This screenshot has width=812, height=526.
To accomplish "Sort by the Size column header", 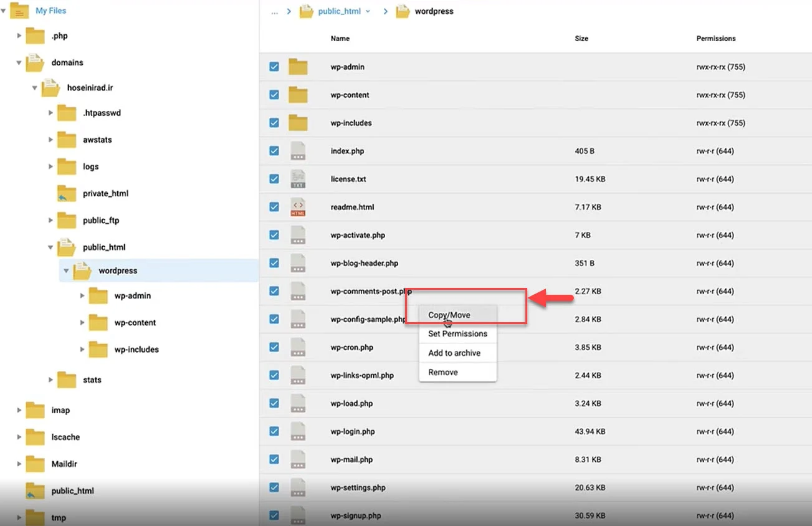I will point(581,39).
